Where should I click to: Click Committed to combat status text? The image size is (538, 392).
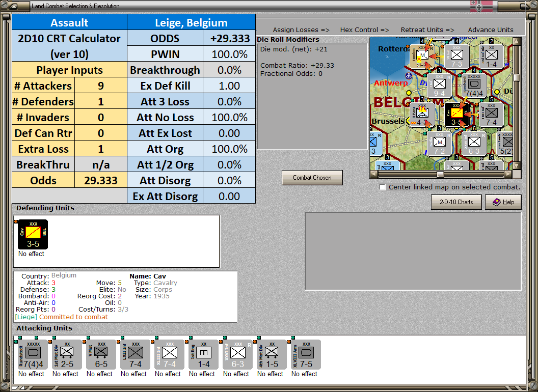73,317
